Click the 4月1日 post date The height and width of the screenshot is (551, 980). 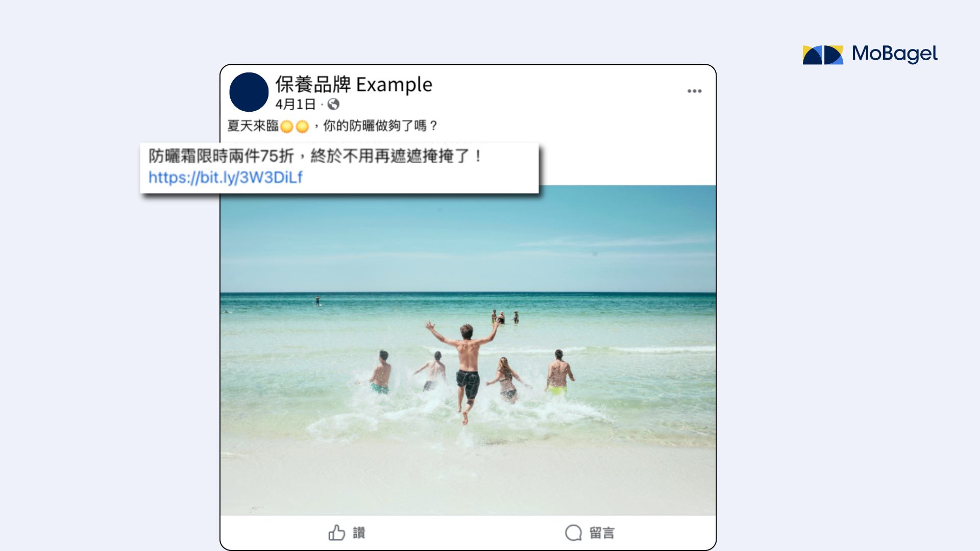[296, 105]
